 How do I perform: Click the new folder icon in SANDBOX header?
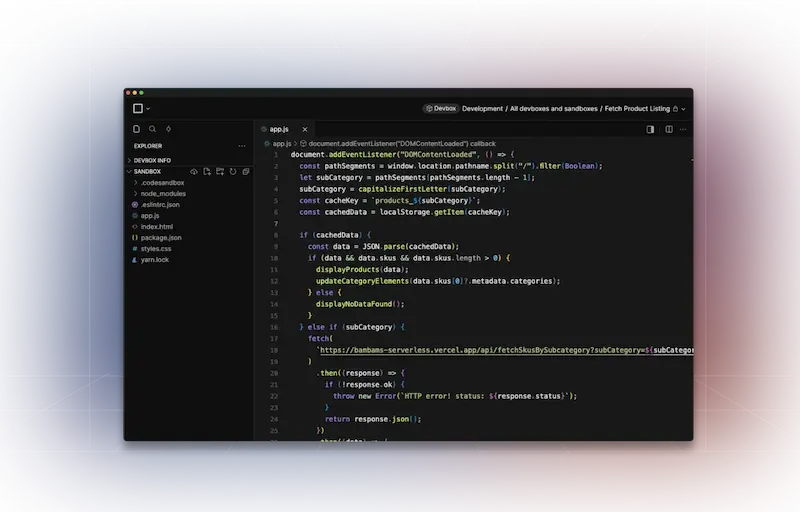220,171
